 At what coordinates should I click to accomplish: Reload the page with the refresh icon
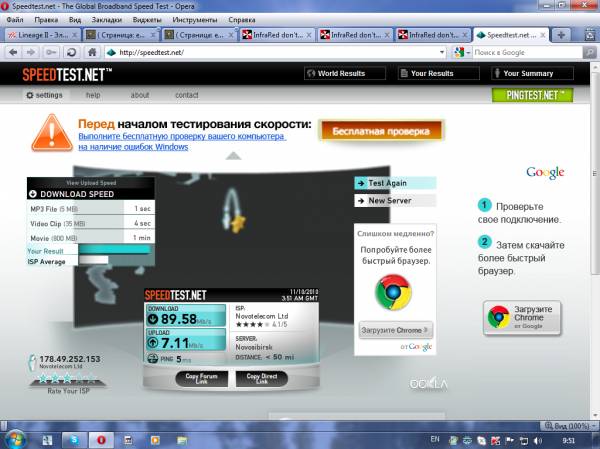[x=71, y=52]
